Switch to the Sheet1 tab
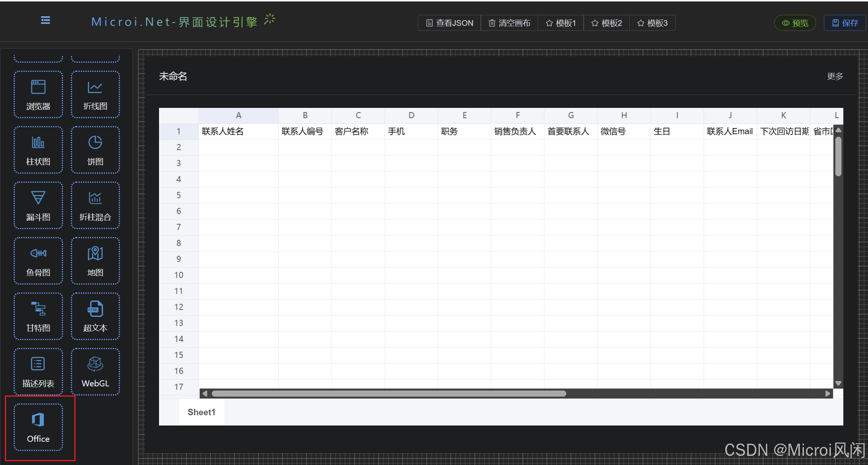The width and height of the screenshot is (868, 465). click(x=202, y=412)
